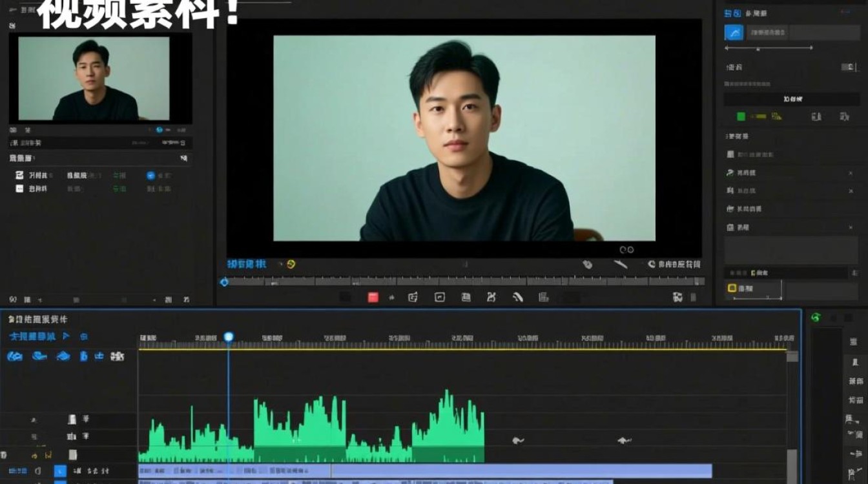Remove the second effect row using its X

tap(850, 191)
